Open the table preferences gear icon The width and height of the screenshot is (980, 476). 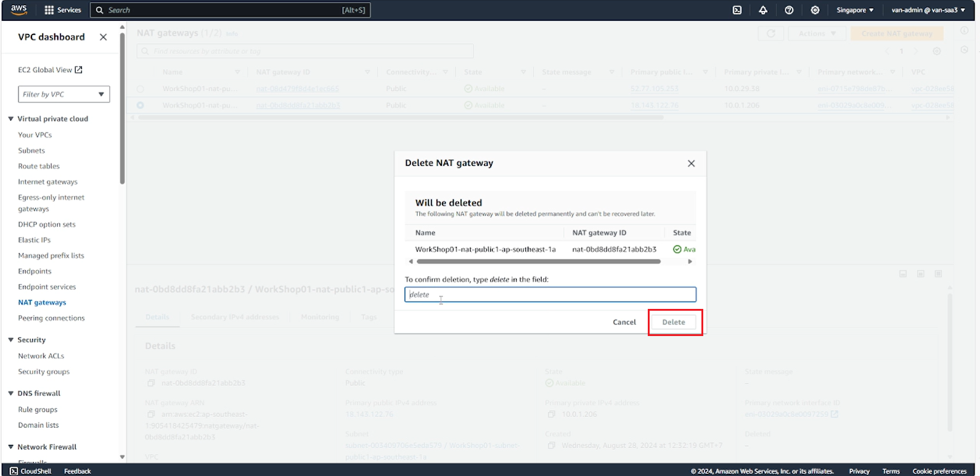pyautogui.click(x=937, y=51)
